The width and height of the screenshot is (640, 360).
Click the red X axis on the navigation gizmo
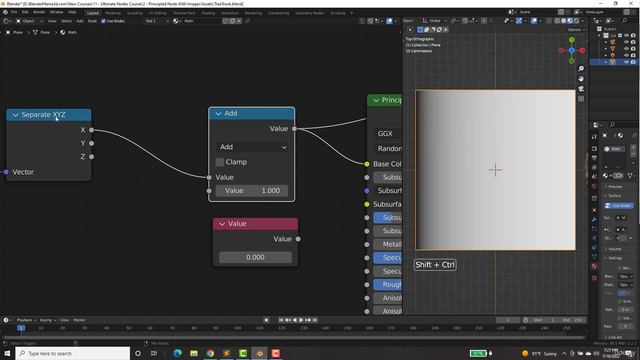(x=582, y=50)
